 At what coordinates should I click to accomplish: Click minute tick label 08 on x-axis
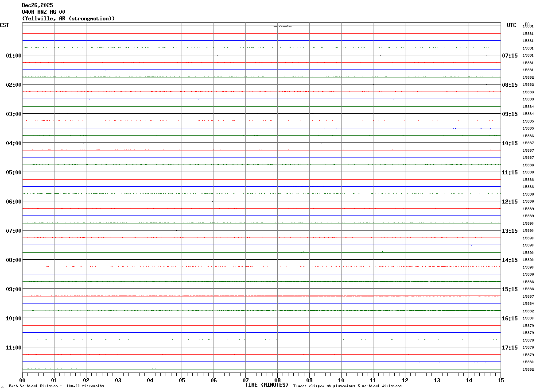pyautogui.click(x=278, y=380)
